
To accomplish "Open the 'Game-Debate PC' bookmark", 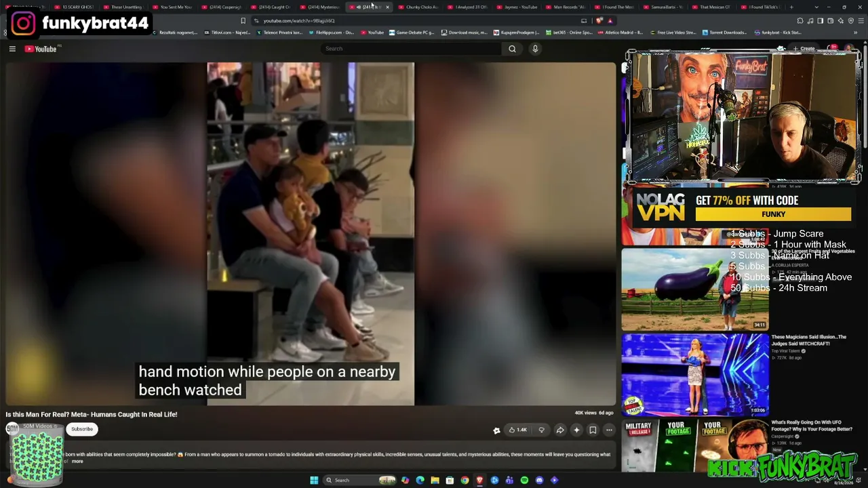I will tap(413, 33).
